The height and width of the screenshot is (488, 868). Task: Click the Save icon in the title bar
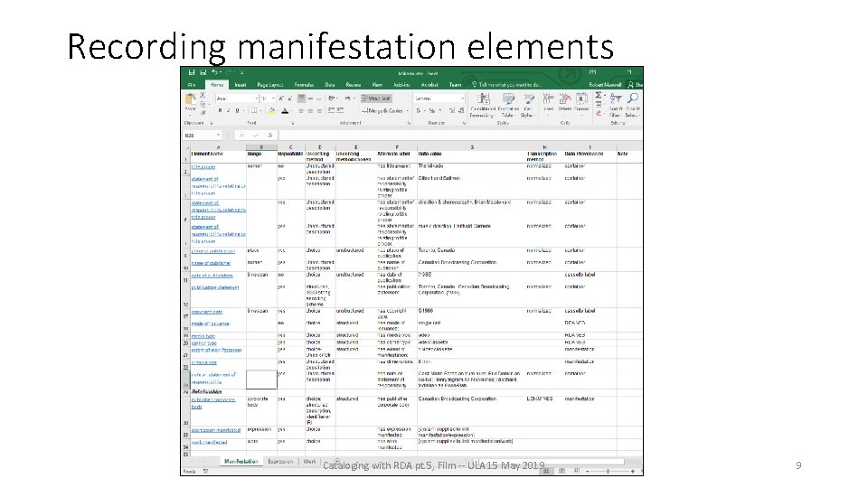(192, 72)
